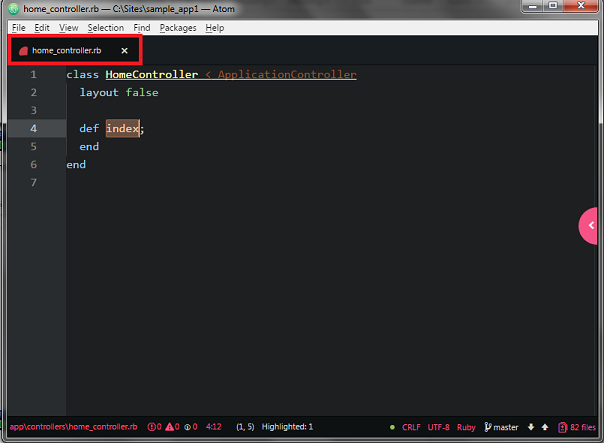
Task: Click the linter warnings triangle icon
Action: coord(169,427)
